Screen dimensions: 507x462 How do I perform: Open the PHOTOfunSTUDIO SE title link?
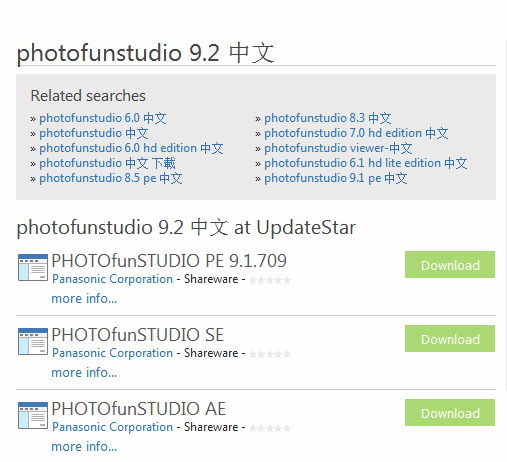[x=138, y=335]
